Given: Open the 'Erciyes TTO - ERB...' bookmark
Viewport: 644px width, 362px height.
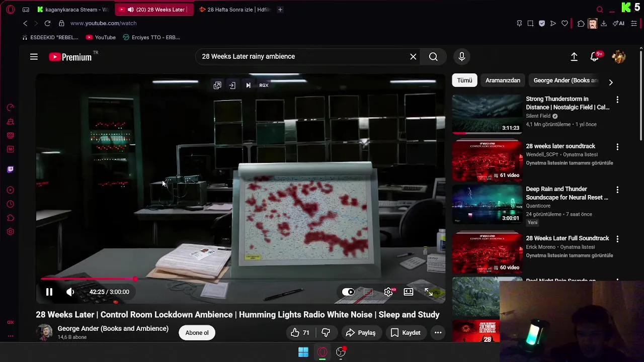Looking at the screenshot, I should point(151,37).
